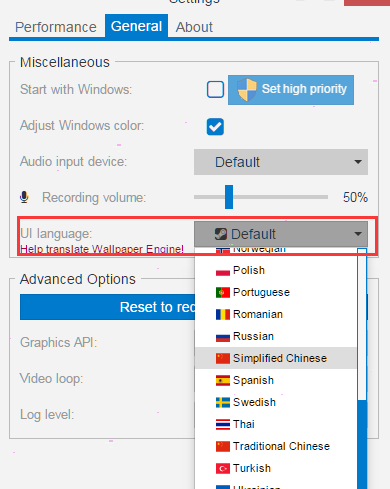The image size is (390, 489).
Task: Pick the Swedish flag icon
Action: tap(223, 402)
